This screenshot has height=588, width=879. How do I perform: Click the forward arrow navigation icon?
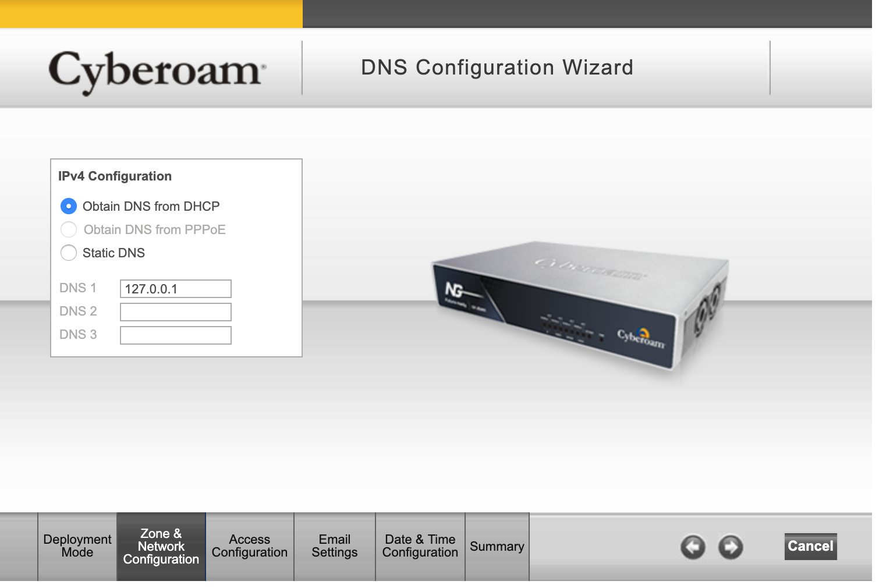tap(731, 547)
